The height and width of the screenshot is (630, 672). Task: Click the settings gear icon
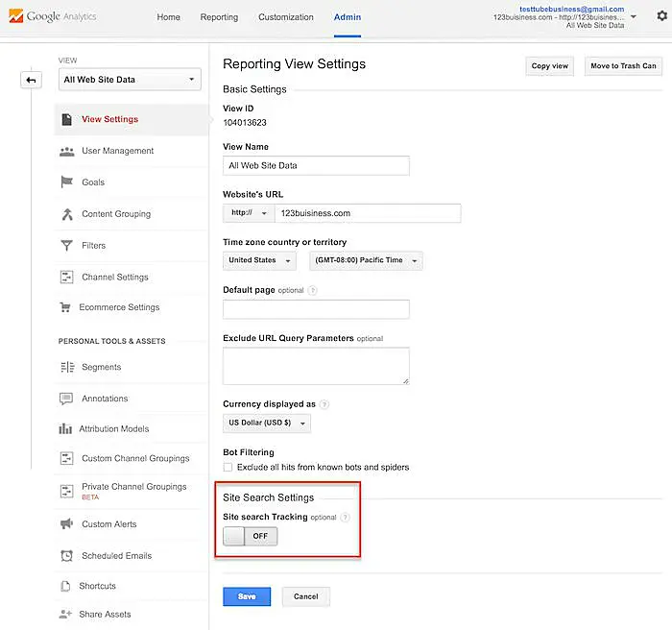pos(660,16)
